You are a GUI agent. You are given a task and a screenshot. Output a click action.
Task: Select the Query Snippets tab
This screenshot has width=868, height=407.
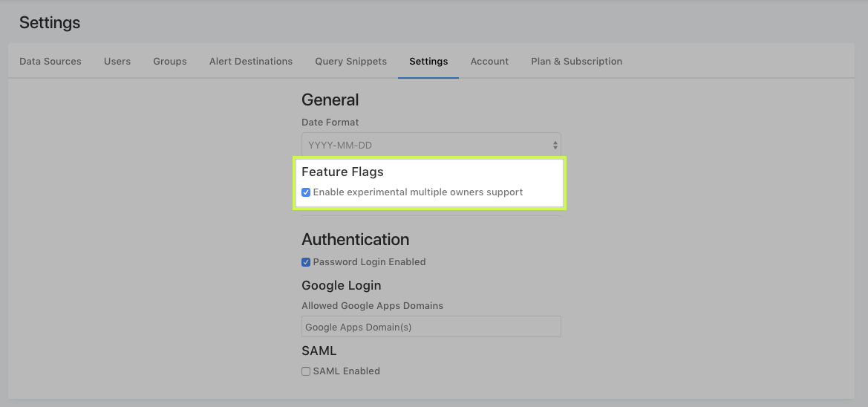(350, 62)
